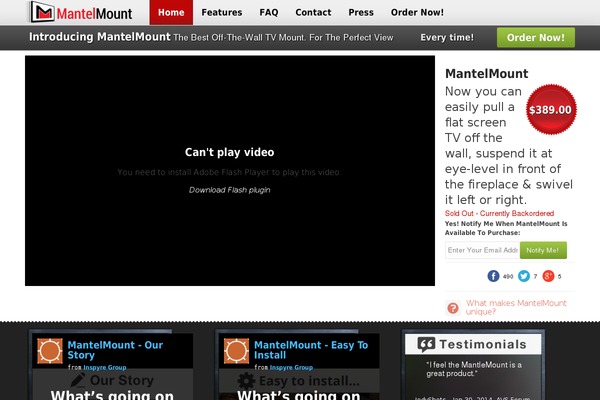Open Inspyre Group link under Our Story

pos(105,367)
